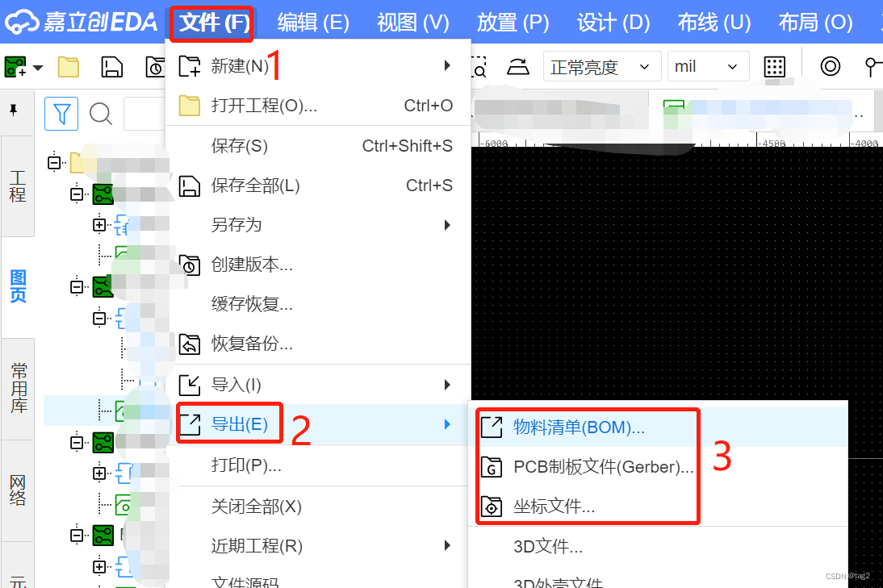Click the flip board icon beside brightness

pos(517,67)
